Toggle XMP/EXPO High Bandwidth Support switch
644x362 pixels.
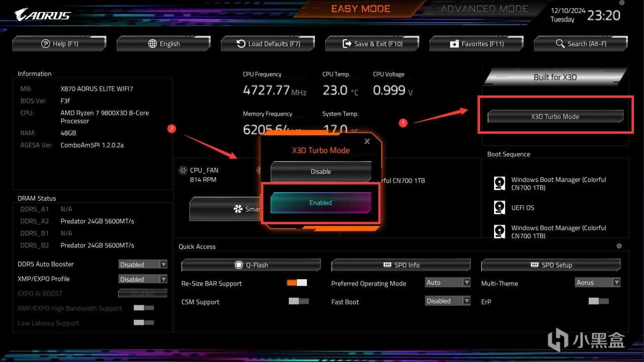click(144, 308)
